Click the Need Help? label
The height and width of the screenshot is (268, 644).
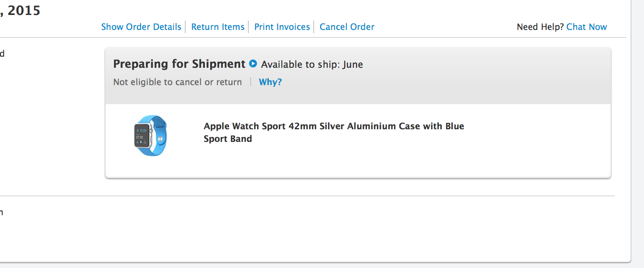(540, 27)
